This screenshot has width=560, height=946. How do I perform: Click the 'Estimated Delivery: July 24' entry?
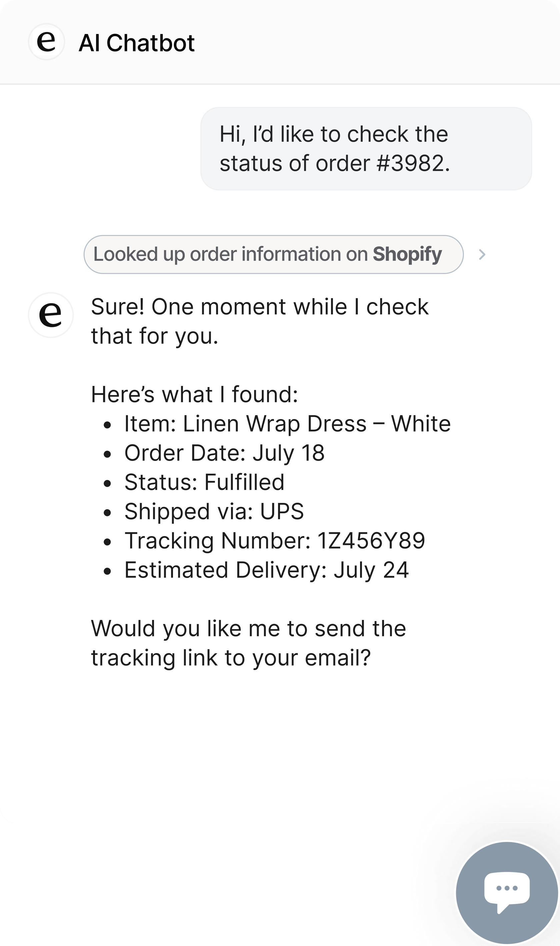coord(266,570)
